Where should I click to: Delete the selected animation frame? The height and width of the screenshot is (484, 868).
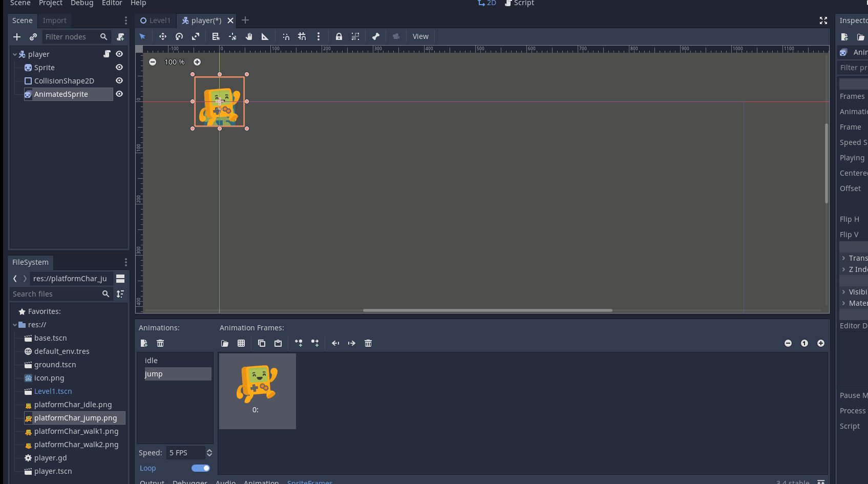368,343
